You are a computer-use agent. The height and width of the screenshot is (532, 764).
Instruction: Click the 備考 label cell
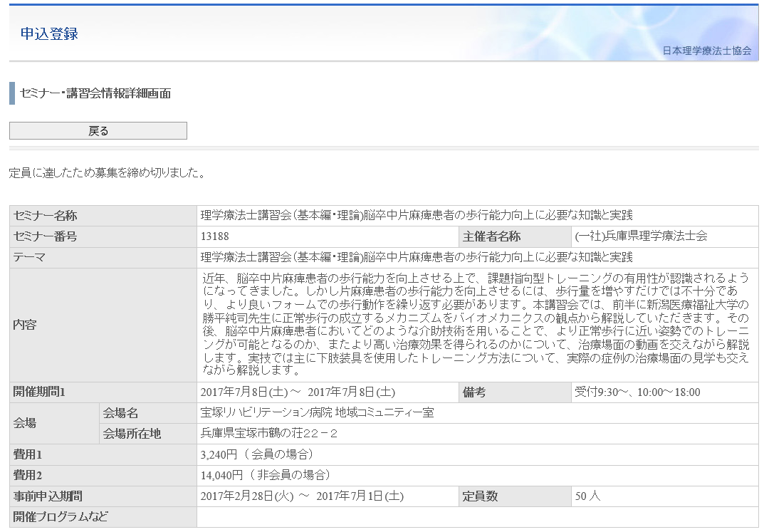515,392
